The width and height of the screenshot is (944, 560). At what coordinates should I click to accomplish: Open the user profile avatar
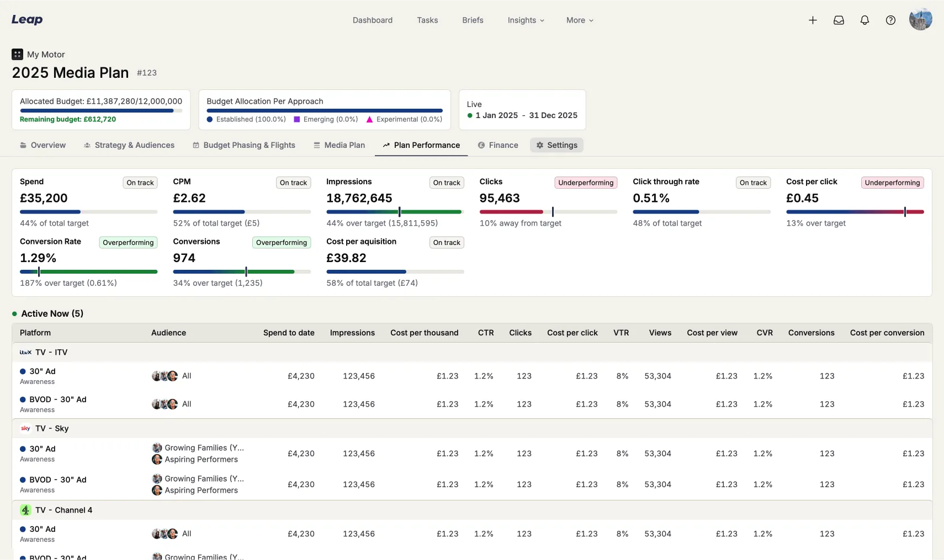click(x=920, y=19)
